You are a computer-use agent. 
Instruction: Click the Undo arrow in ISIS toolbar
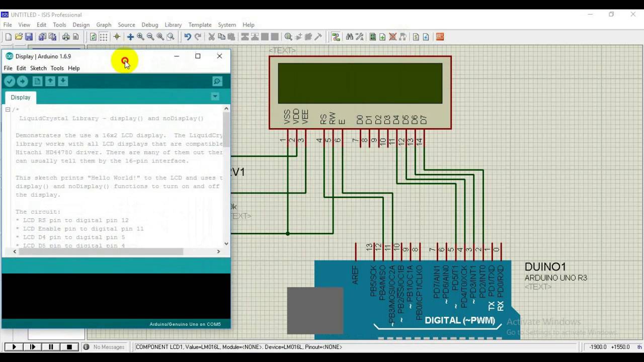click(x=188, y=37)
